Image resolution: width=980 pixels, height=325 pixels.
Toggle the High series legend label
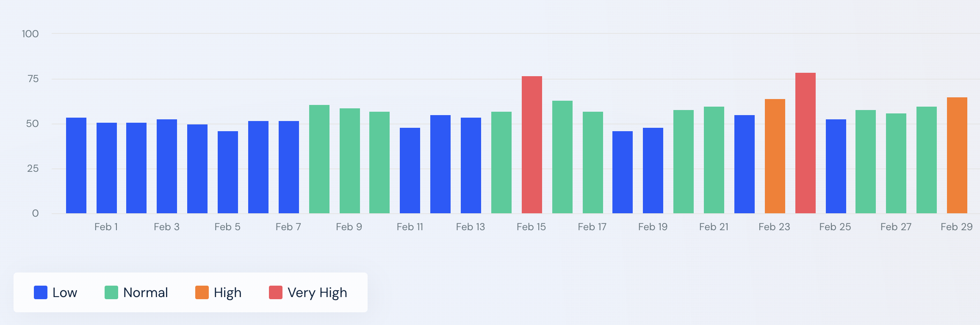pos(227,292)
